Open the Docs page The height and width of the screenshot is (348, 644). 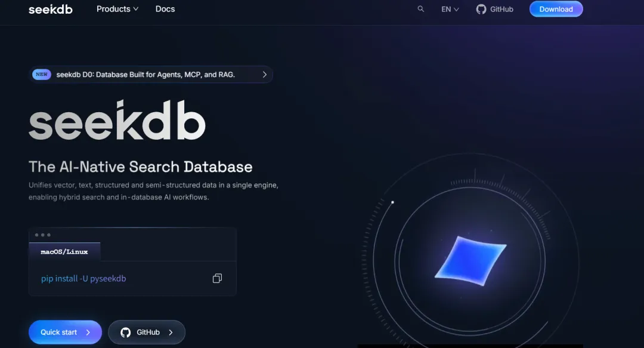coord(165,9)
